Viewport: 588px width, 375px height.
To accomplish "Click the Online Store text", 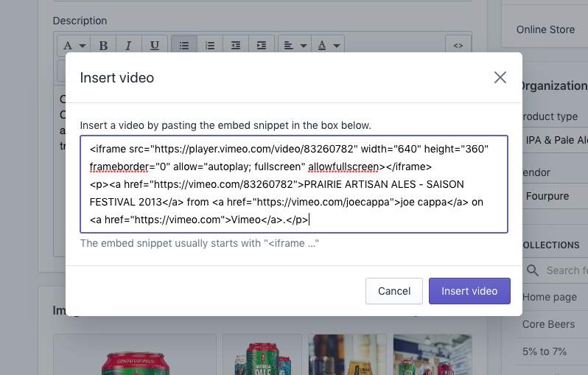I will (x=545, y=29).
